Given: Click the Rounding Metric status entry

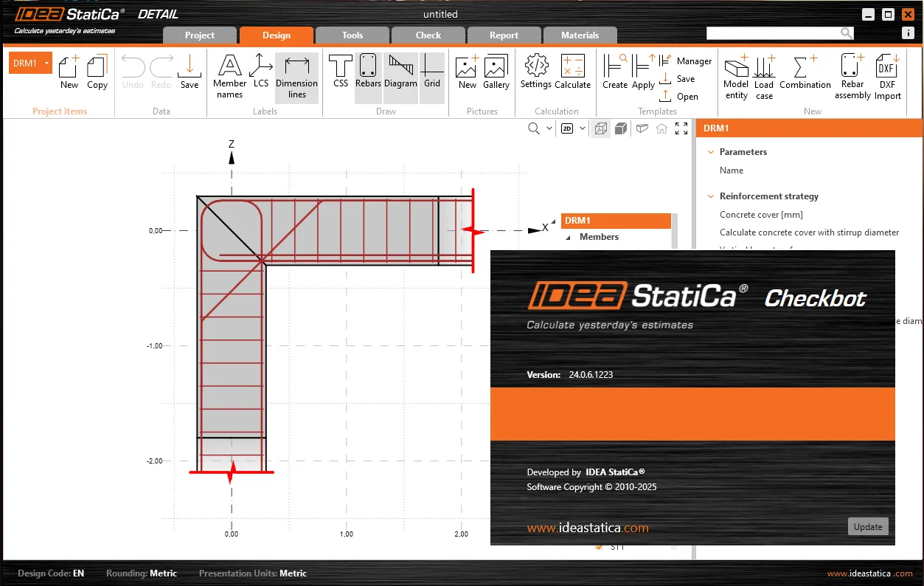Looking at the screenshot, I should click(142, 573).
